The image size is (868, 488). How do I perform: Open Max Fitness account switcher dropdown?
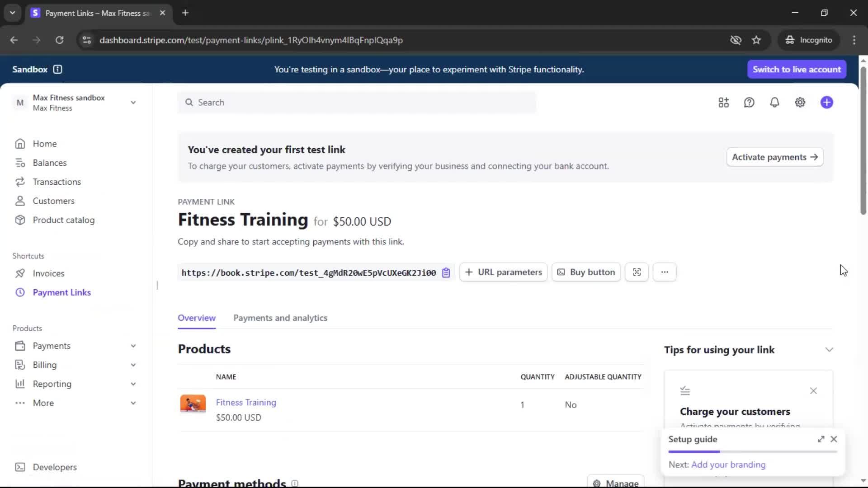[x=133, y=103]
